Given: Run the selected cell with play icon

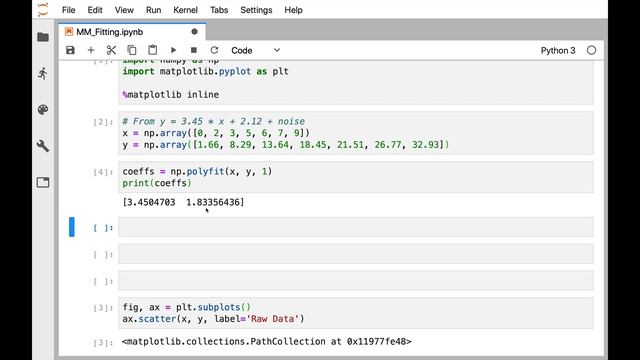Looking at the screenshot, I should coord(173,50).
